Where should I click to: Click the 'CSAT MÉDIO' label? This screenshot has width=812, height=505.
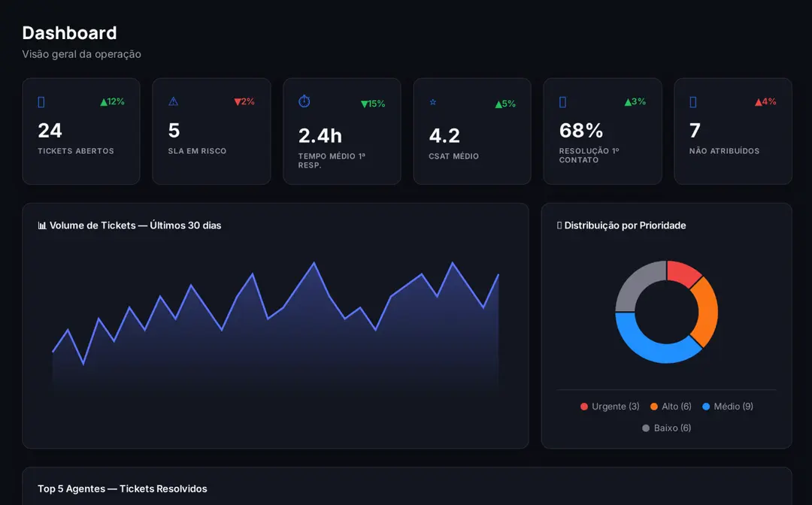453,156
